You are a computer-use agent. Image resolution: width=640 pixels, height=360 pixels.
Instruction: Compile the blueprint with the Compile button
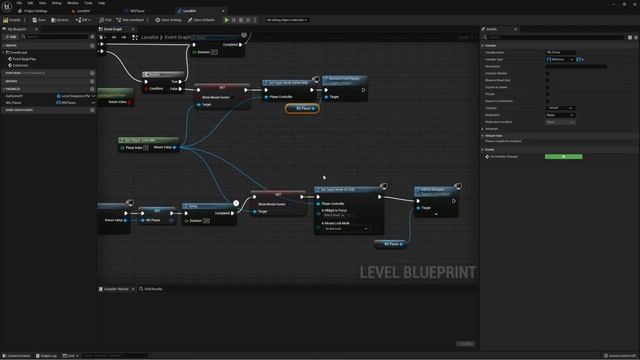pos(12,20)
